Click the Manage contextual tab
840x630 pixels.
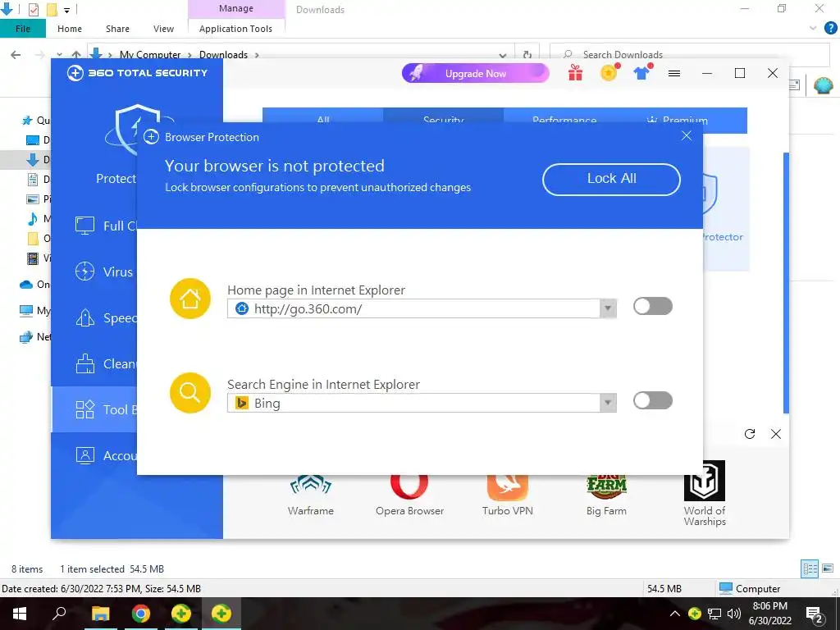point(235,8)
